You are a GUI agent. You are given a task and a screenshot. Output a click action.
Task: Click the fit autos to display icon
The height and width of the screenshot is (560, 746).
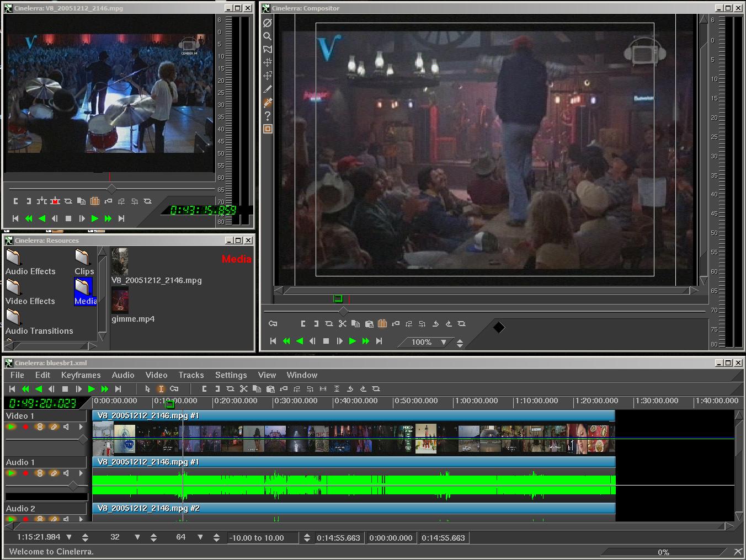point(337,389)
